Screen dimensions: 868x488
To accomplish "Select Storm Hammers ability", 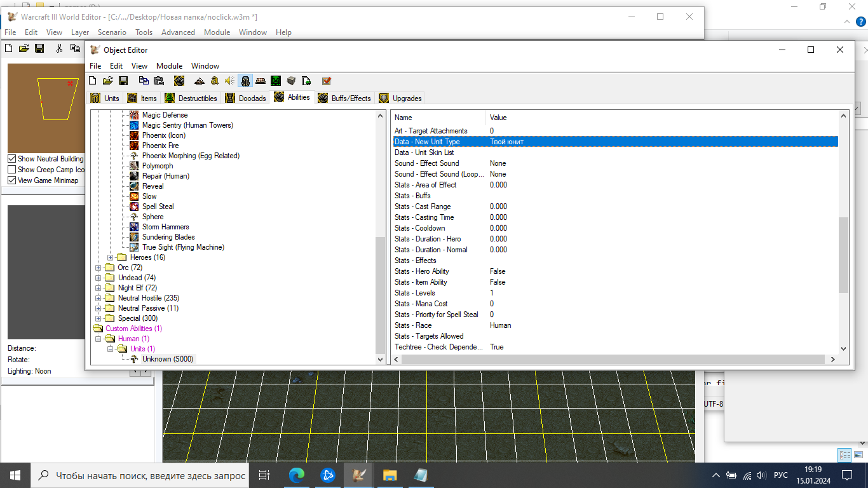I will (165, 227).
